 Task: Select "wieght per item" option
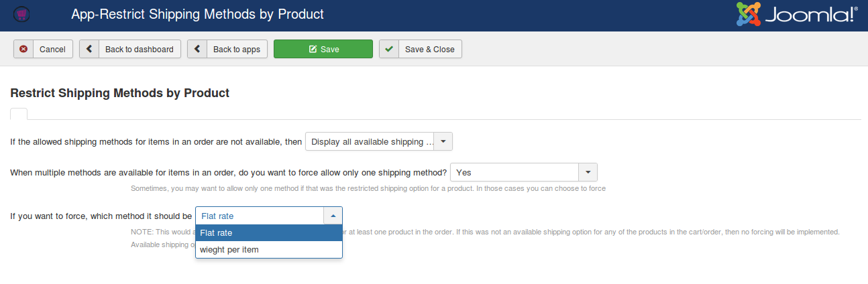(269, 250)
